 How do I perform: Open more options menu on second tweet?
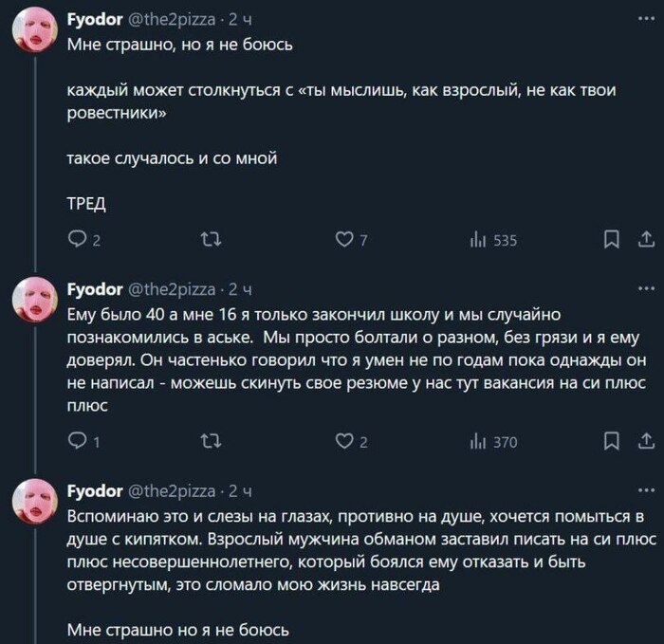pos(646,288)
